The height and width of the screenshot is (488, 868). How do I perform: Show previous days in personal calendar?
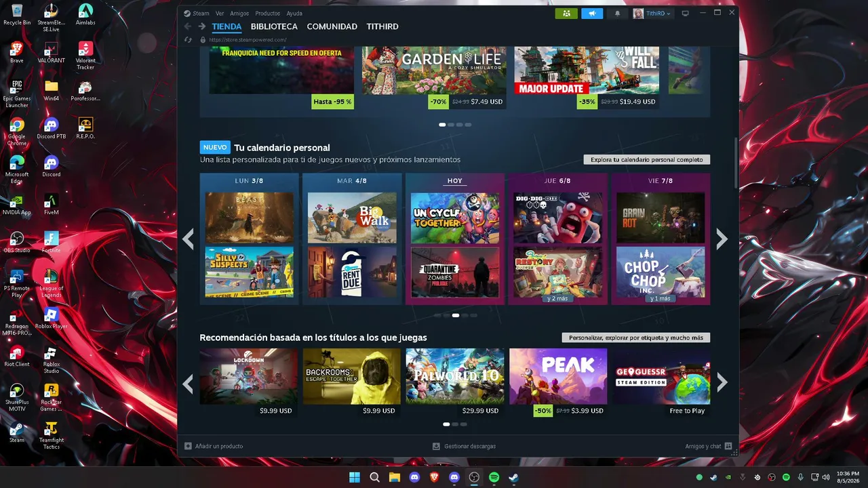pyautogui.click(x=189, y=239)
